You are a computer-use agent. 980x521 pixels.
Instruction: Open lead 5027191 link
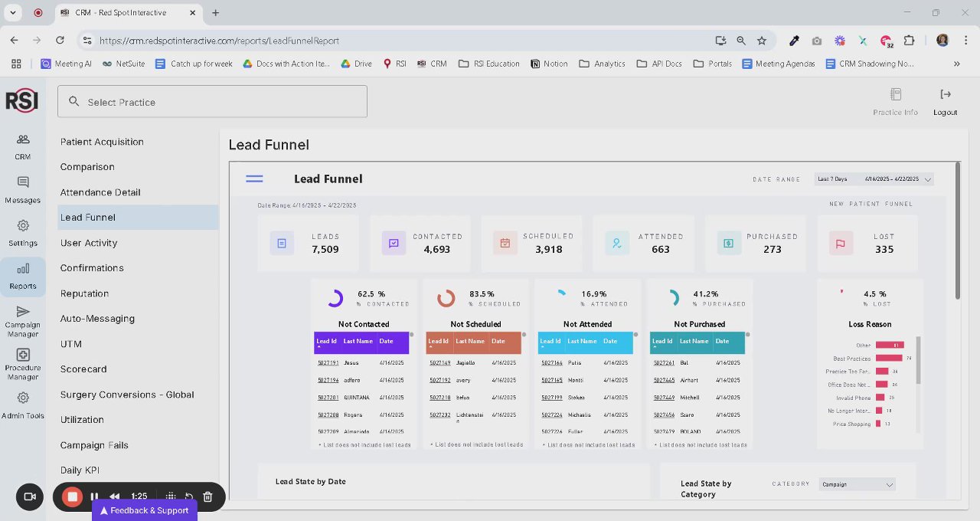point(328,362)
